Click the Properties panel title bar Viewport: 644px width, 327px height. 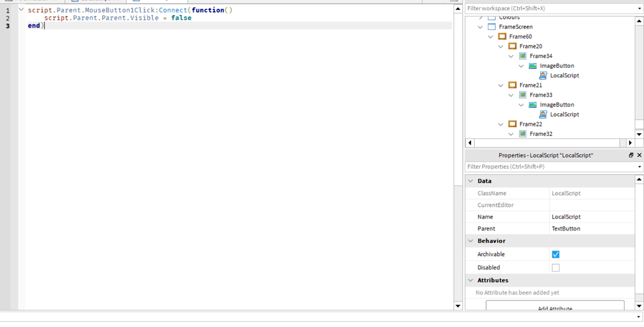click(546, 156)
